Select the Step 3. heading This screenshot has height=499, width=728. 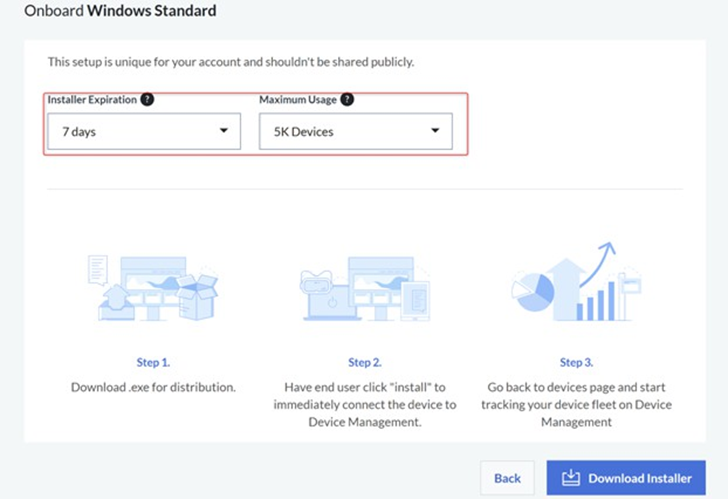(575, 362)
